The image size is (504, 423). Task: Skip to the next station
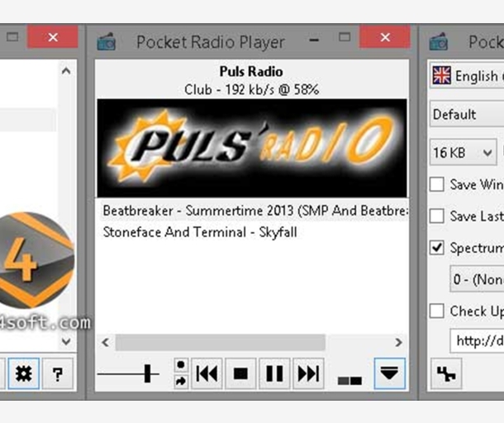pyautogui.click(x=308, y=374)
